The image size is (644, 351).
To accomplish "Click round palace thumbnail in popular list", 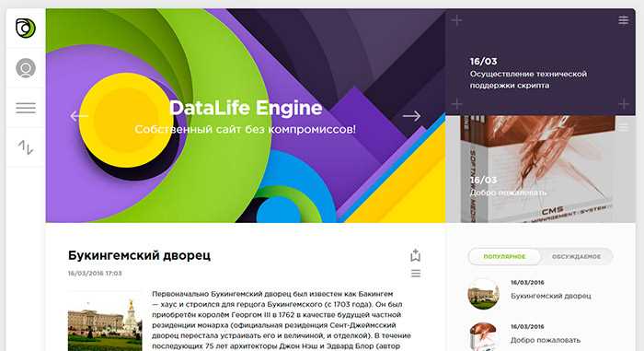I will click(483, 294).
